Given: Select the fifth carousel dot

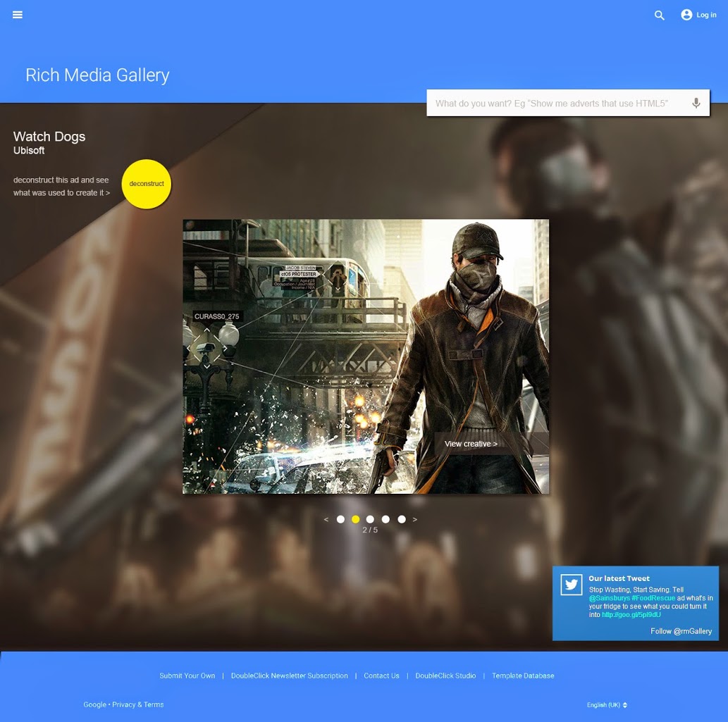Looking at the screenshot, I should [x=402, y=519].
